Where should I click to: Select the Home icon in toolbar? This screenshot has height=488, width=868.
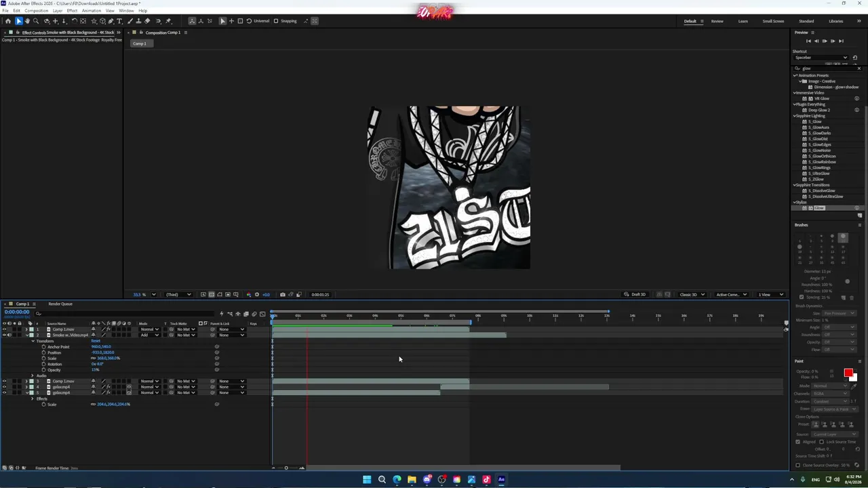click(8, 21)
